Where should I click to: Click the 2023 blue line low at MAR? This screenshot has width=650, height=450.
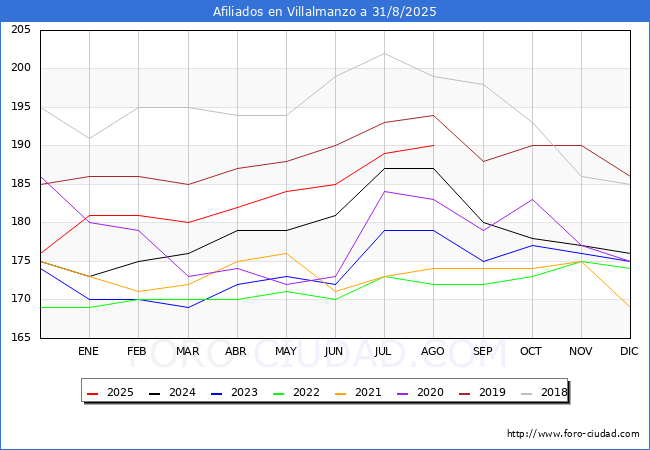(x=189, y=307)
